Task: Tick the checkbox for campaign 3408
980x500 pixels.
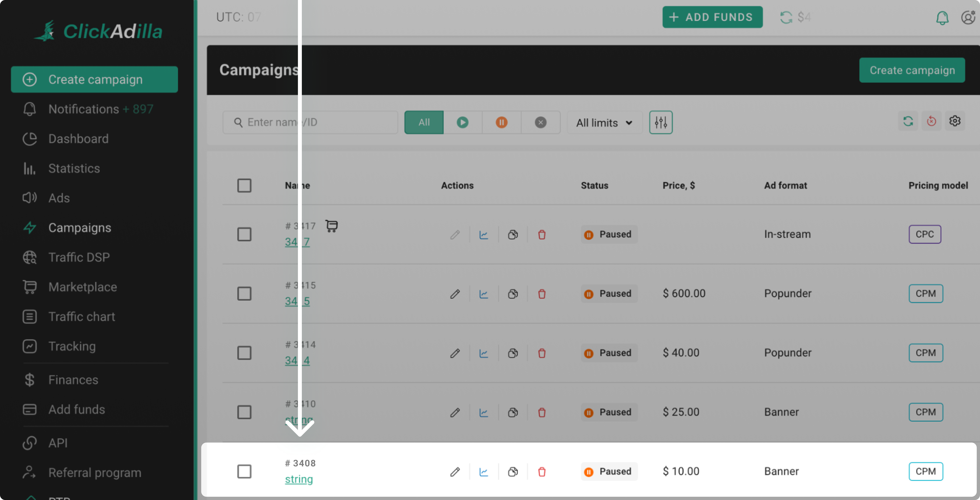Action: pyautogui.click(x=244, y=471)
